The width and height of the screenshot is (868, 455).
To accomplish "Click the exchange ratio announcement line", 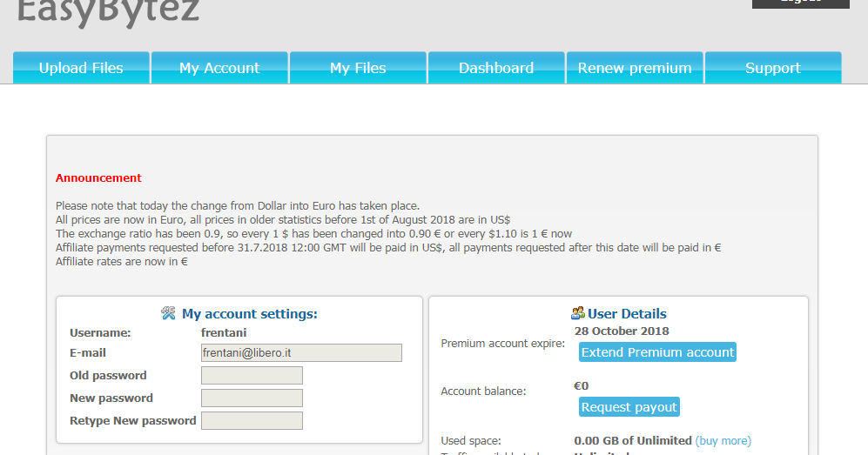I will (314, 234).
